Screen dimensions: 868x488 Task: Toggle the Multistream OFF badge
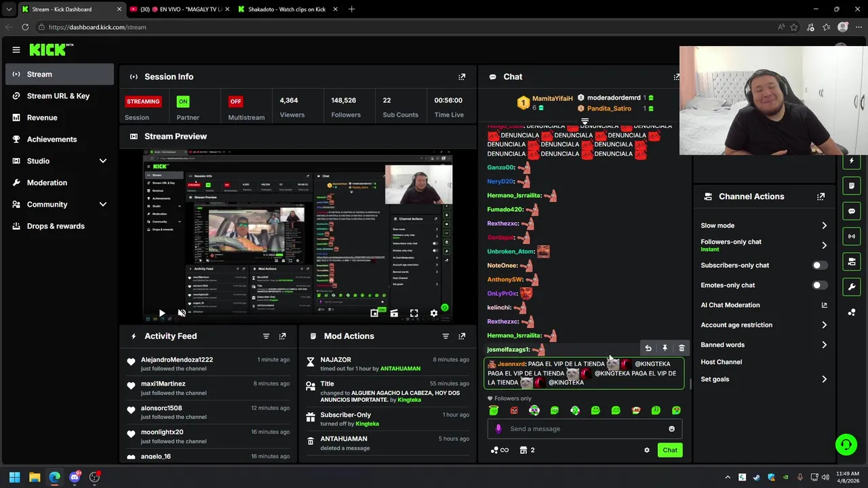click(235, 102)
